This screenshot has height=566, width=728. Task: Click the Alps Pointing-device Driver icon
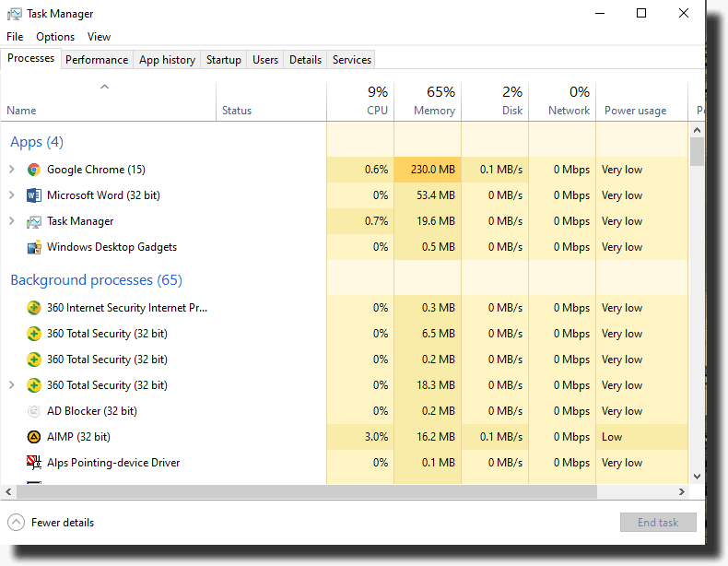(x=33, y=462)
